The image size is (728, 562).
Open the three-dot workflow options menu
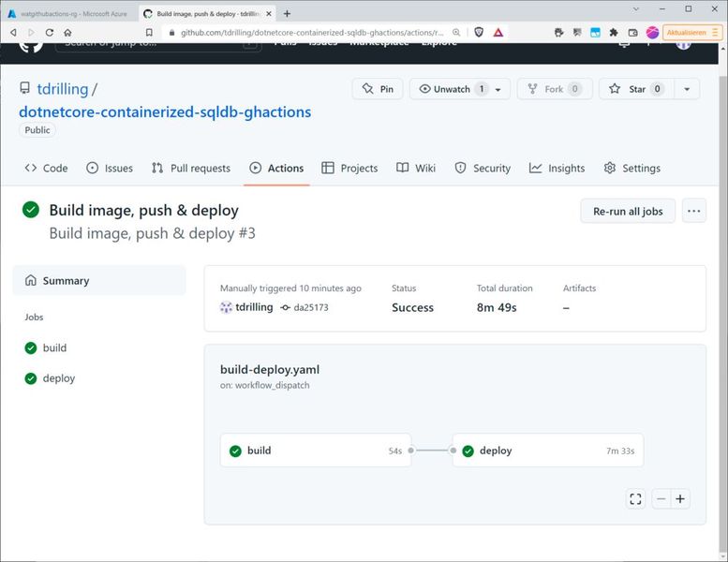pyautogui.click(x=693, y=211)
